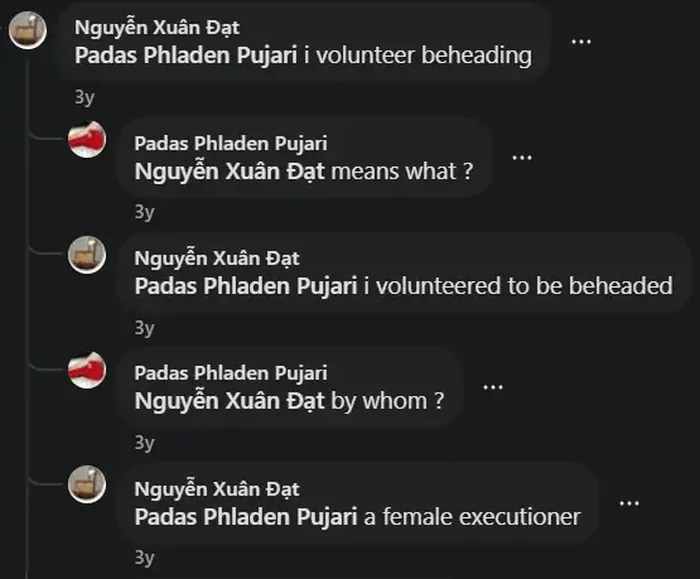Open author name above 'a female executioner'
Screen dimensions: 700x579
(x=217, y=489)
